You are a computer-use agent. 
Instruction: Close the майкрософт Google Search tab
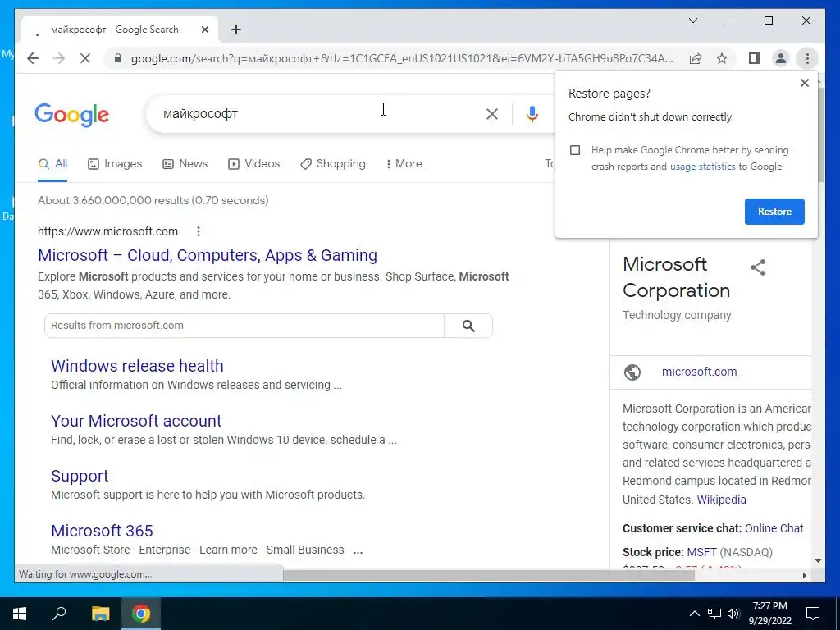click(x=204, y=30)
